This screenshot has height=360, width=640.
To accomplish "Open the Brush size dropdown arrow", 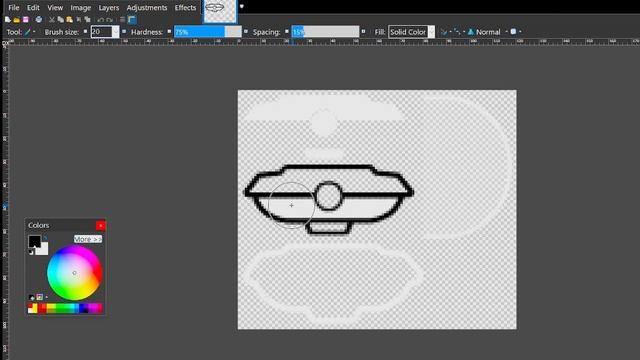I will pyautogui.click(x=116, y=32).
